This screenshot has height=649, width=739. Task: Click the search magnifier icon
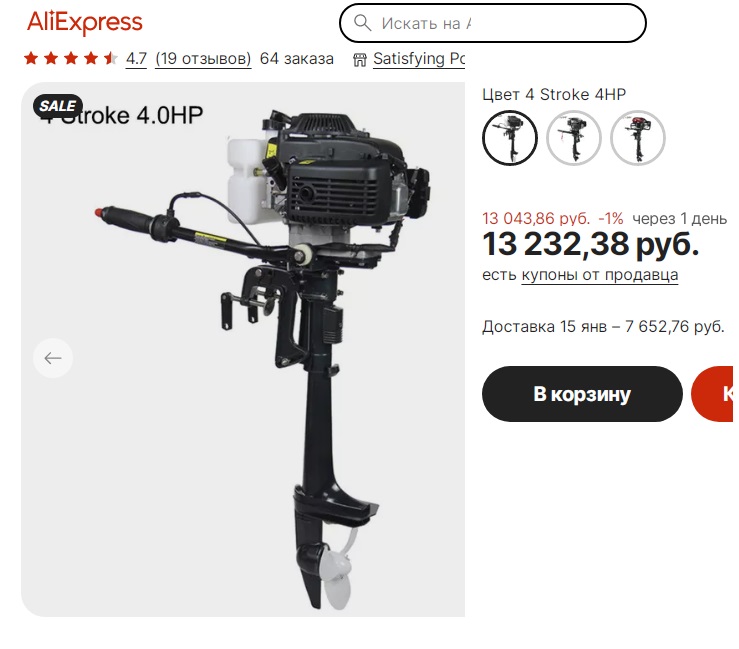point(362,23)
